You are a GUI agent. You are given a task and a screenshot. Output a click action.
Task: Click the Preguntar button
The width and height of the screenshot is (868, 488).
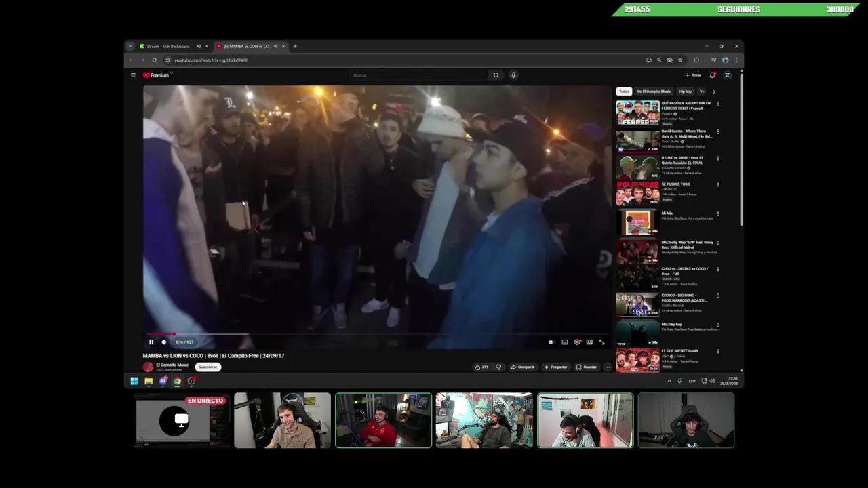coord(555,367)
